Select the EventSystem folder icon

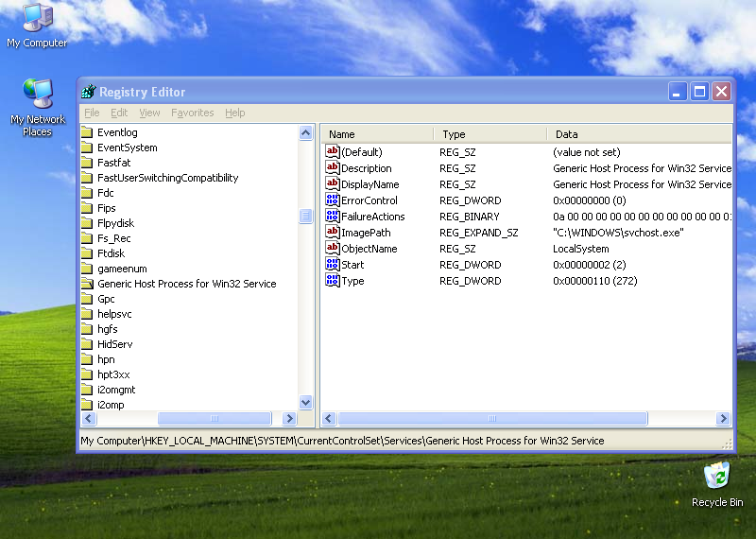point(87,148)
